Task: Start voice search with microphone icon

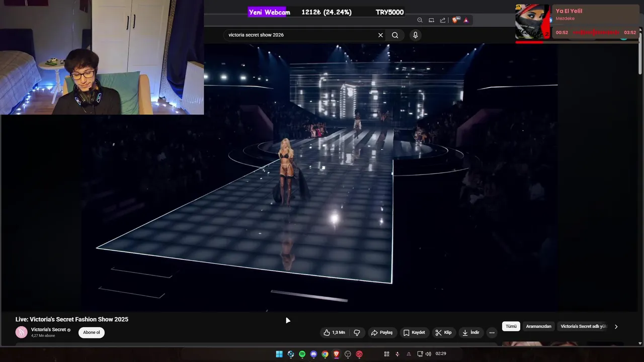Action: click(x=415, y=35)
